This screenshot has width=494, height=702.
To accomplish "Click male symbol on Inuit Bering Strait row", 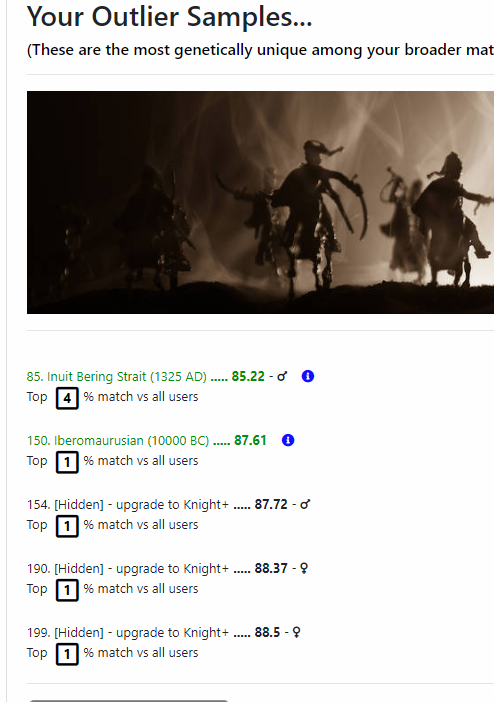I will (282, 377).
